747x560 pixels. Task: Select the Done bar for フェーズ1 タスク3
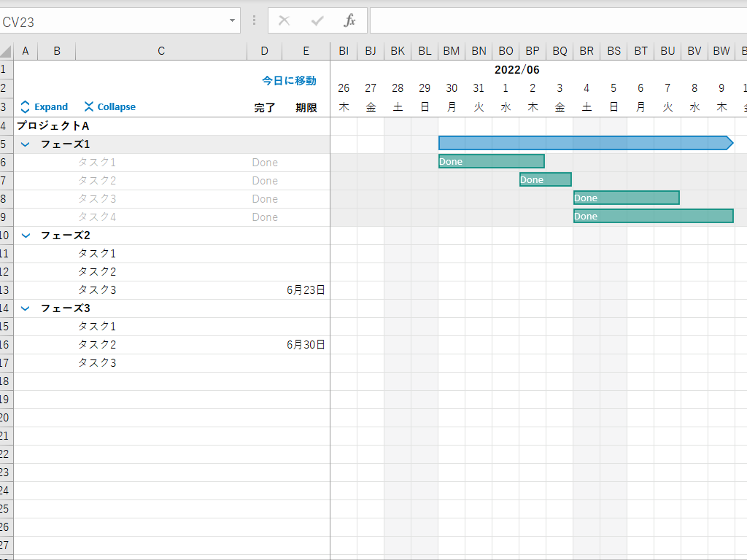[626, 198]
